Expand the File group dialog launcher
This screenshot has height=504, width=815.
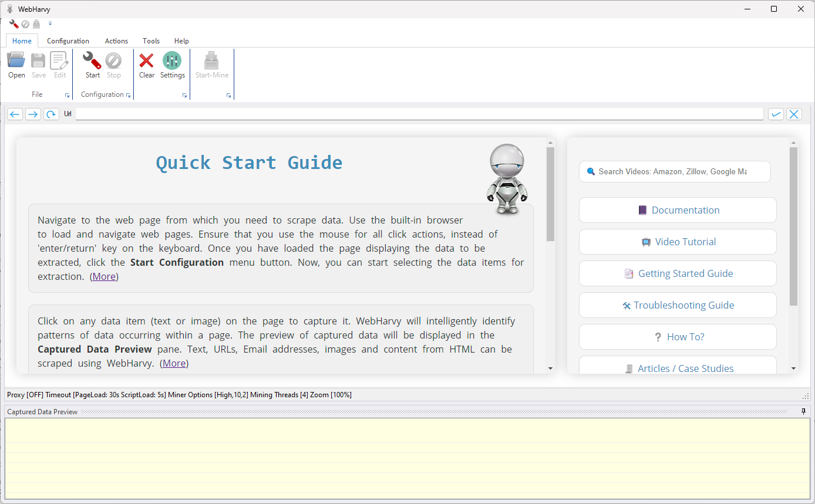coord(67,95)
